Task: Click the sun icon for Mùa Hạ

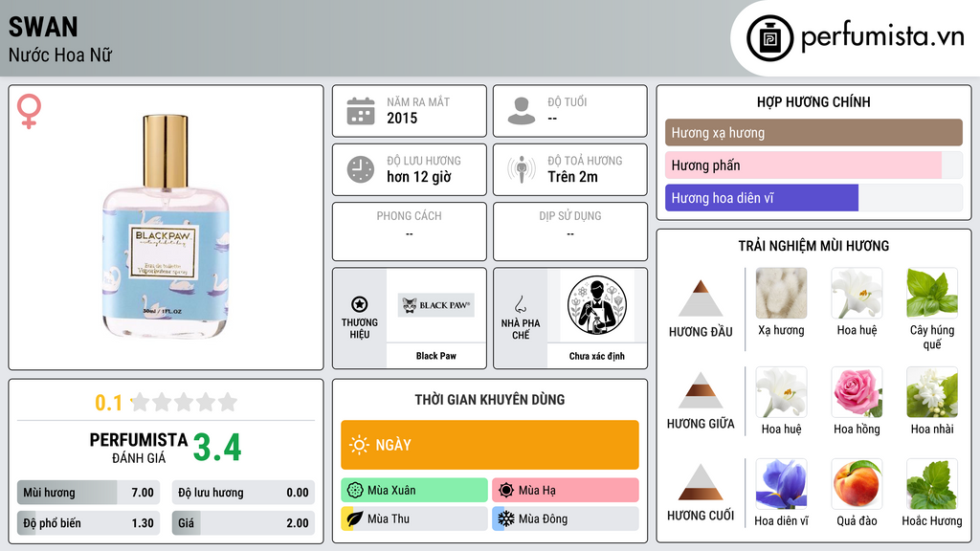Action: click(x=506, y=491)
